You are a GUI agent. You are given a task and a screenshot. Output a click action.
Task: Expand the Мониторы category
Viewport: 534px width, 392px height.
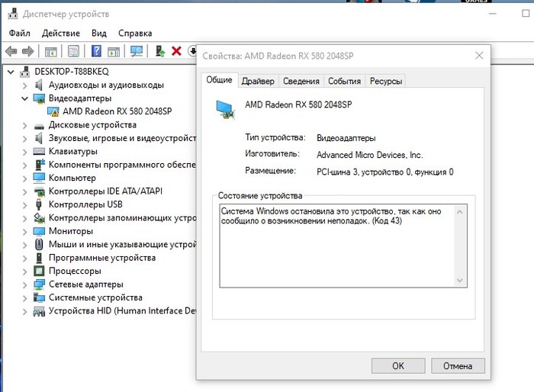pyautogui.click(x=24, y=232)
